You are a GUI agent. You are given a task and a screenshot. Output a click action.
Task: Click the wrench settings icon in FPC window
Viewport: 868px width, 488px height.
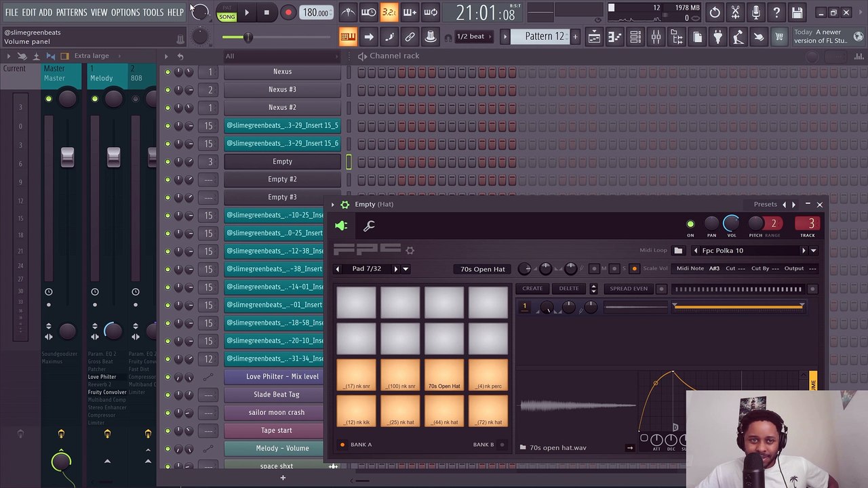coord(369,226)
